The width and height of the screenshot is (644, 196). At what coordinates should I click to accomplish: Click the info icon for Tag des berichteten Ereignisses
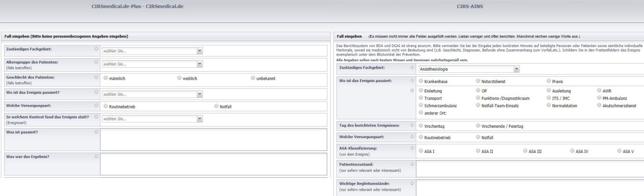click(x=412, y=124)
